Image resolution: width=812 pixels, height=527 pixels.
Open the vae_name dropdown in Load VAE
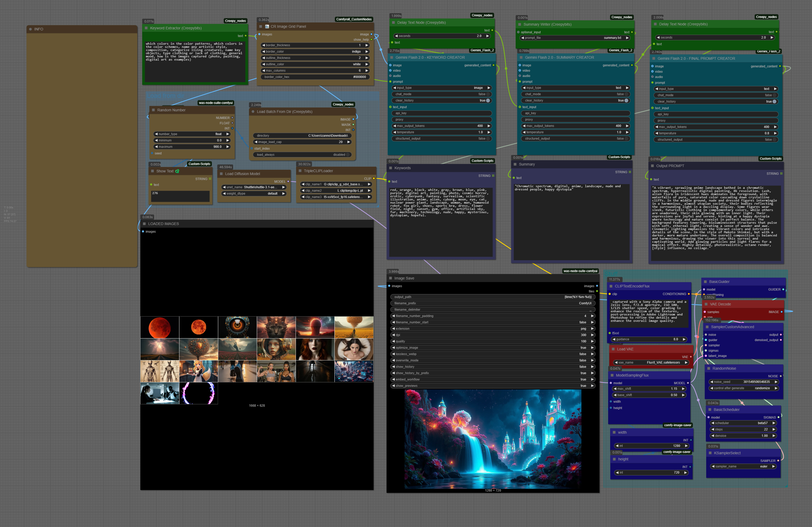point(651,362)
